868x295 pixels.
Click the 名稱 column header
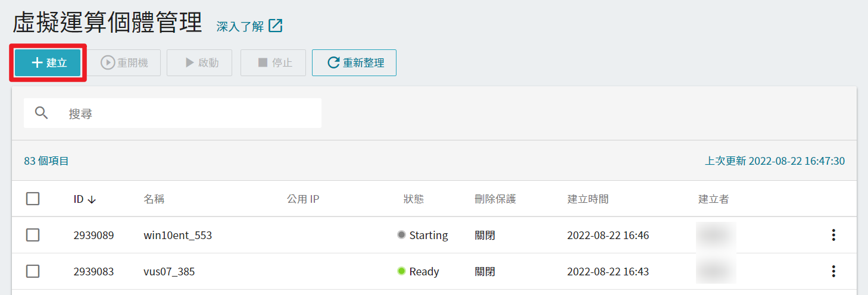pyautogui.click(x=154, y=199)
